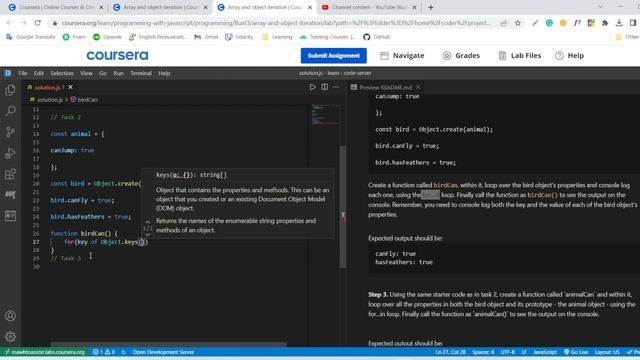
Task: Open Run and Debug icon in activity bar
Action: (x=11, y=153)
